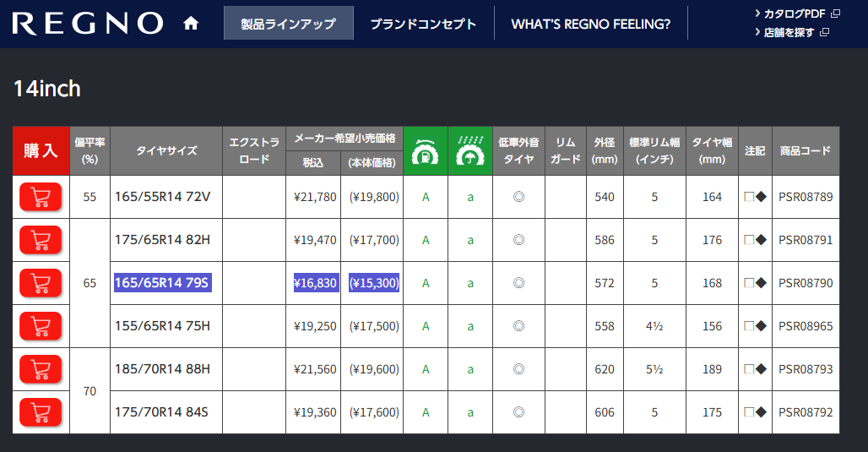Add 165/55R14 72V tire to cart
Image resolution: width=868 pixels, height=452 pixels.
pos(41,197)
